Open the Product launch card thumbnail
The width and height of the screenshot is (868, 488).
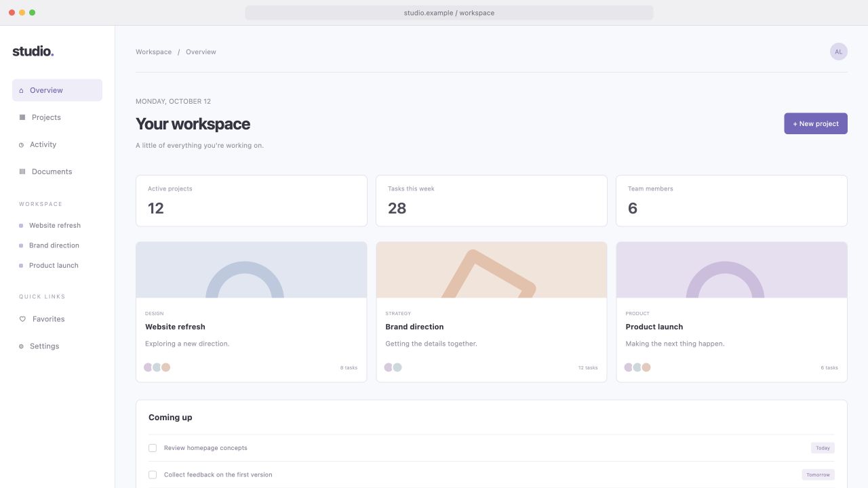pos(732,270)
